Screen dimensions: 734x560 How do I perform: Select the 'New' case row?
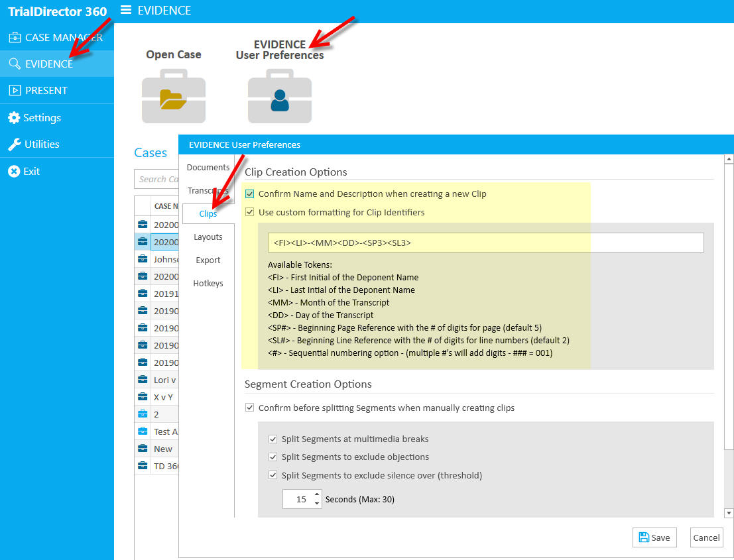pyautogui.click(x=156, y=449)
